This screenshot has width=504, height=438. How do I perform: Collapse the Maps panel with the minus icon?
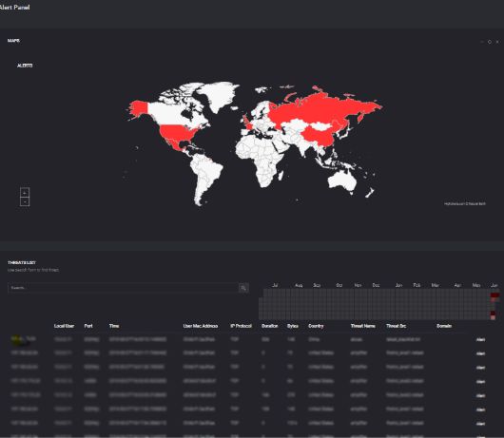[x=482, y=42]
